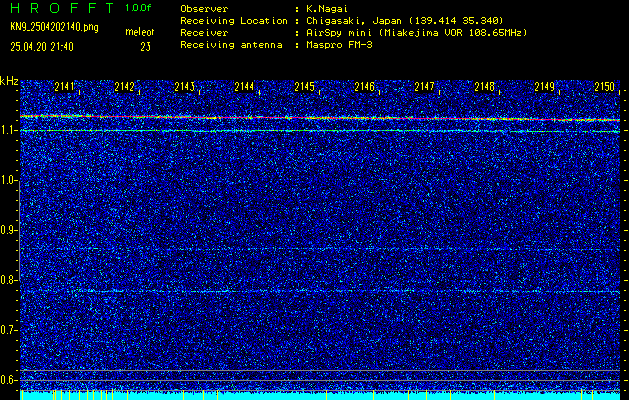Select the Maspro FM-3 antenna text
The width and height of the screenshot is (629, 400).
(339, 45)
